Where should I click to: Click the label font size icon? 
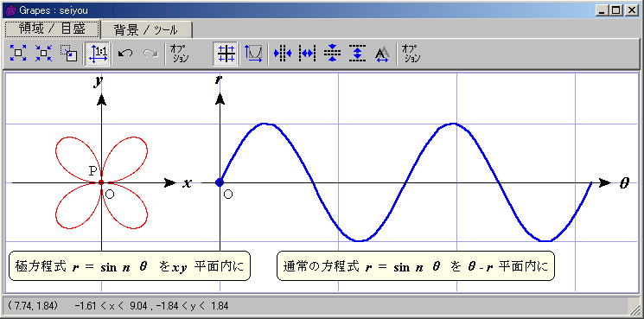coord(382,54)
